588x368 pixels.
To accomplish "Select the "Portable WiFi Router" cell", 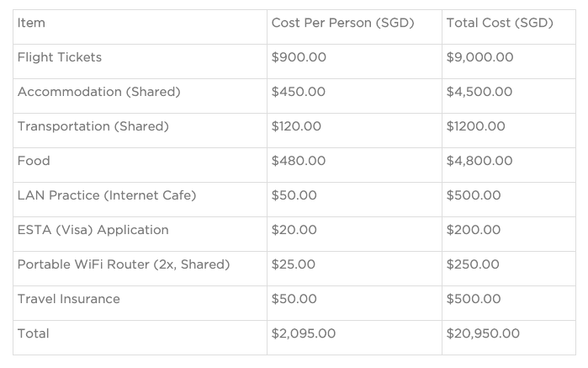I will tap(124, 264).
